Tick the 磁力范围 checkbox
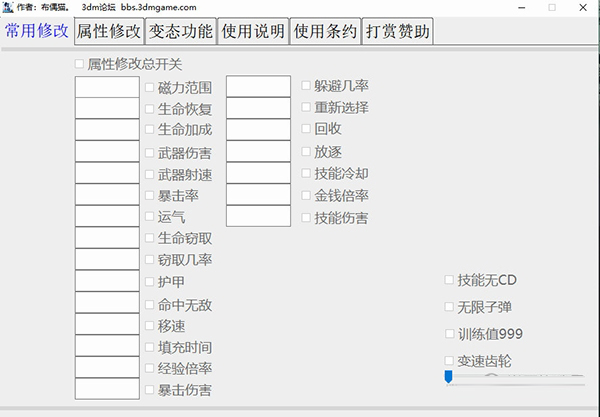Viewport: 600px width, 417px height. [149, 88]
